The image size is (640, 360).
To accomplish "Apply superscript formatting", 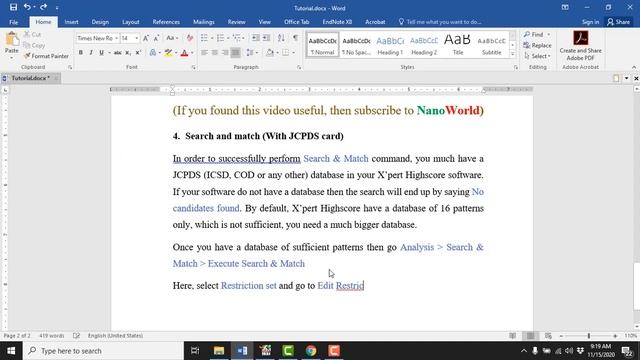I will pyautogui.click(x=138, y=53).
